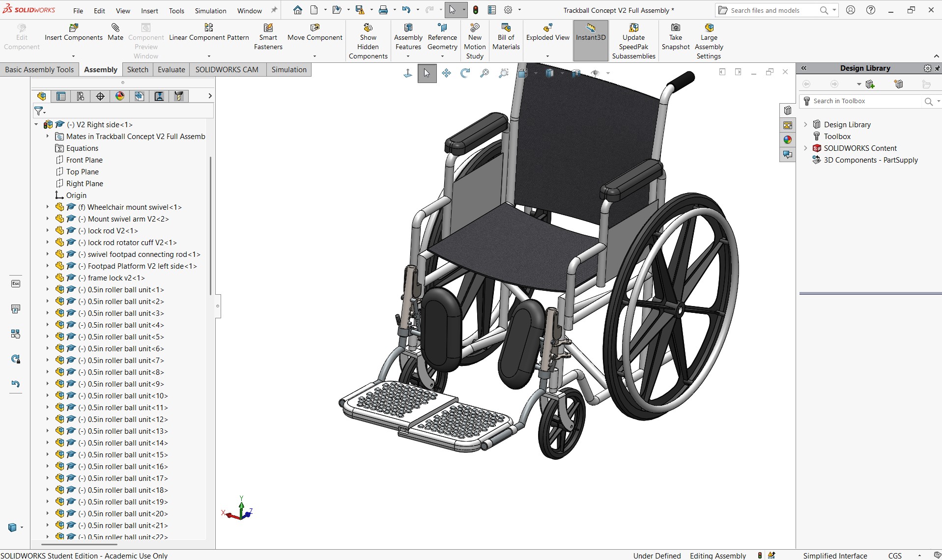This screenshot has height=560, width=942.
Task: Open Smart Fasteners tool
Action: click(x=268, y=37)
